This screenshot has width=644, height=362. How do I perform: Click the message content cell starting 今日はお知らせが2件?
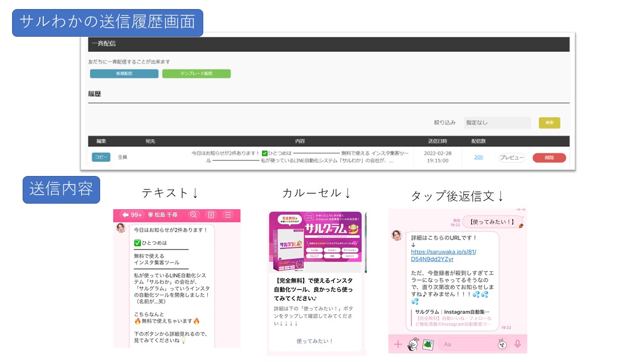300,157
